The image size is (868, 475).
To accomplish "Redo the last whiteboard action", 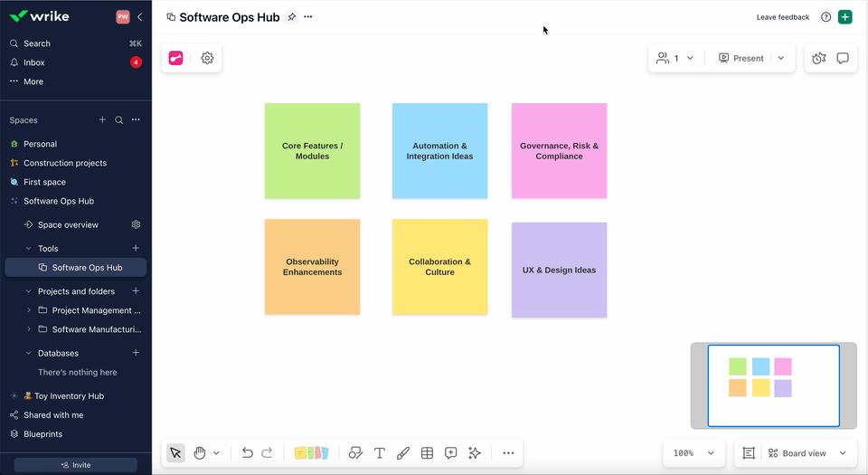I will pyautogui.click(x=267, y=453).
